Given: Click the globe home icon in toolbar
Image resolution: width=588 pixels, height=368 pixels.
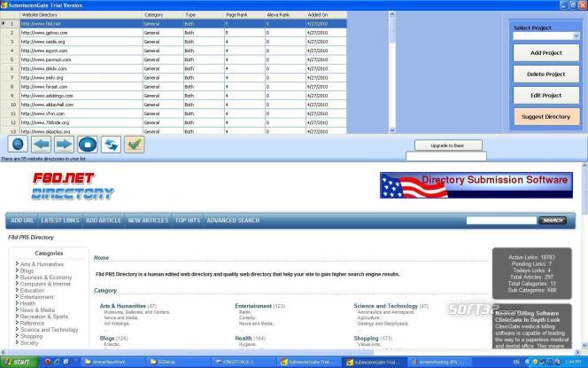Looking at the screenshot, I should (x=17, y=143).
